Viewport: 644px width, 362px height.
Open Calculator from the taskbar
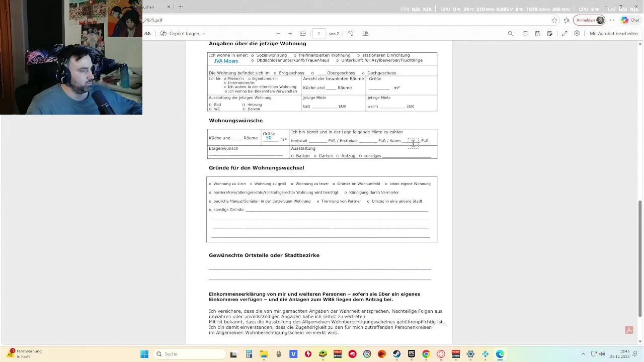249,354
